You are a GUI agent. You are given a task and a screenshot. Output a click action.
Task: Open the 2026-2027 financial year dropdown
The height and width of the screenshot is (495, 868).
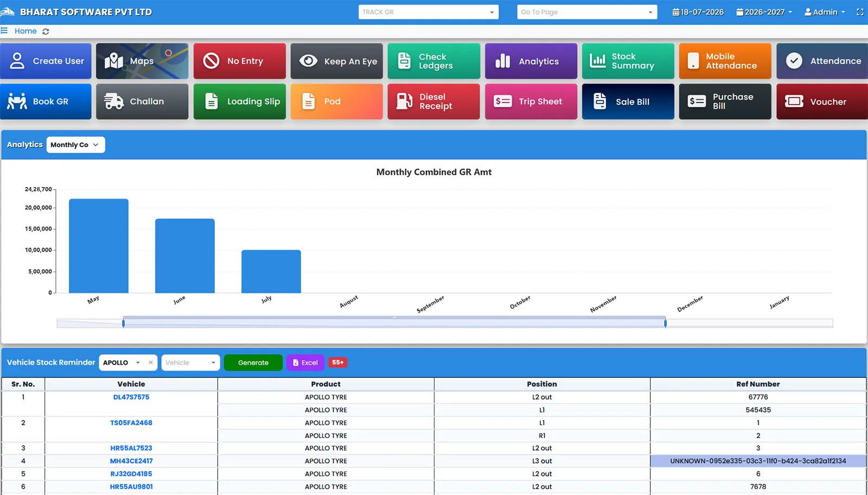pos(764,12)
